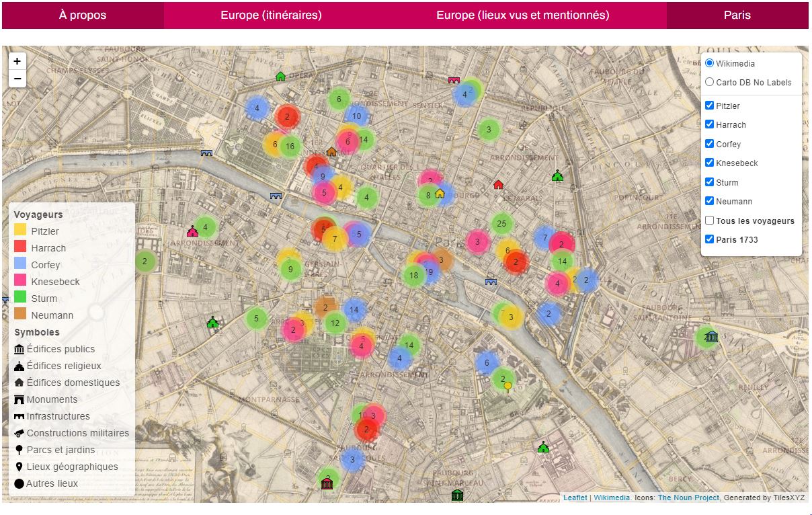The width and height of the screenshot is (812, 515).
Task: Open the Leaflet attribution link
Action: point(575,498)
